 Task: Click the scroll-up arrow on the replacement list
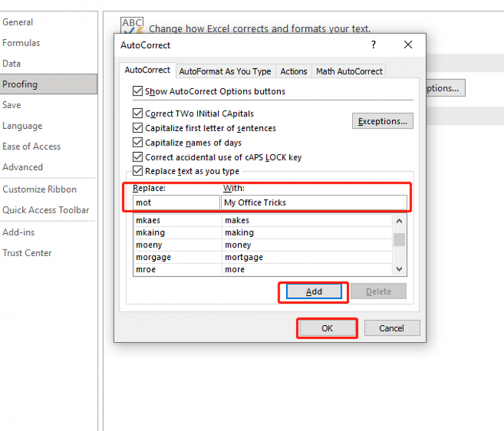[x=399, y=221]
